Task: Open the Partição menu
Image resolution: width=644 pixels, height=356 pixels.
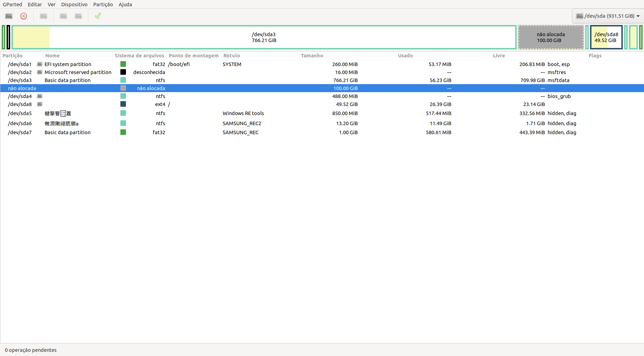Action: (x=103, y=5)
